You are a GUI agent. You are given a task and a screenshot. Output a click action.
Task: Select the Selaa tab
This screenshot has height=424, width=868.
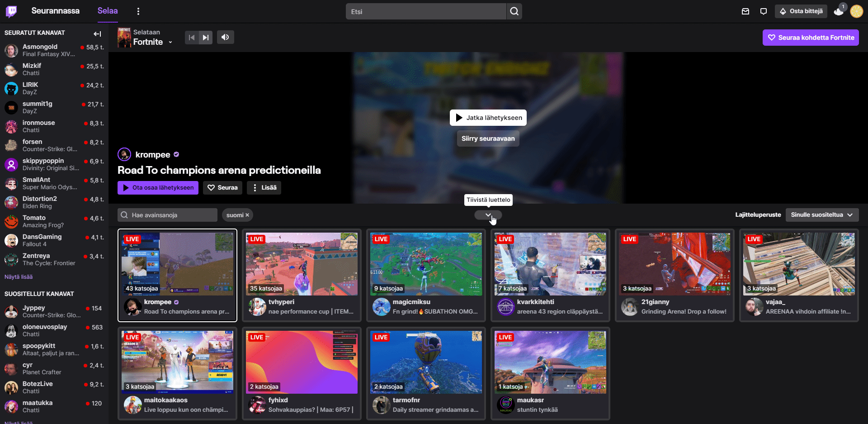(108, 11)
